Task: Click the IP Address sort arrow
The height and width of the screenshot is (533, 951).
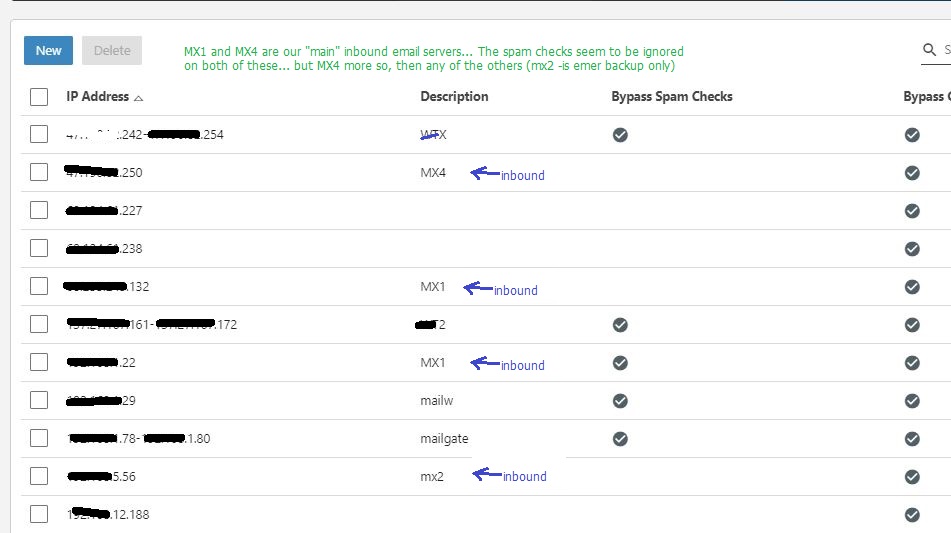Action: [138, 98]
